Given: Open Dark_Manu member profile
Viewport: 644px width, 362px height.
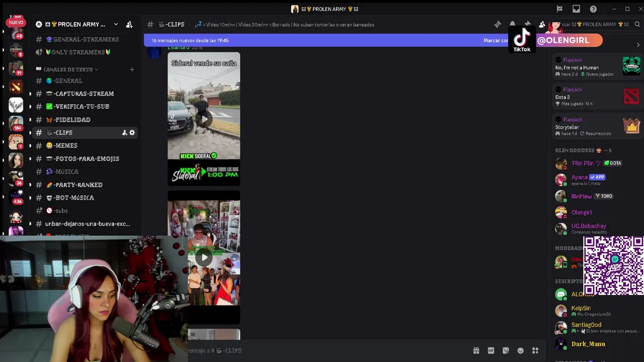Looking at the screenshot, I should click(597, 344).
